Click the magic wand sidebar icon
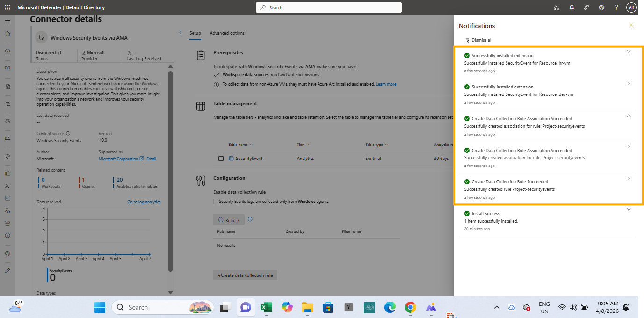644x318 pixels. tap(7, 186)
